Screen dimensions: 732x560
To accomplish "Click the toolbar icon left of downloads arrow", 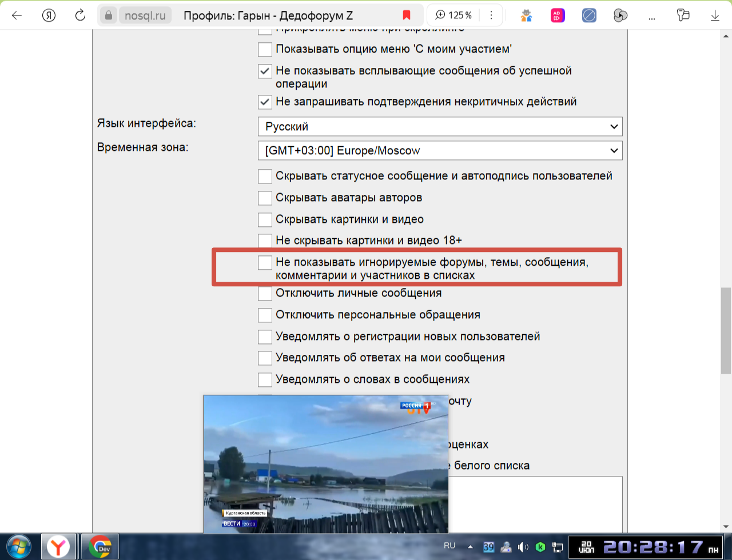I will 683,15.
